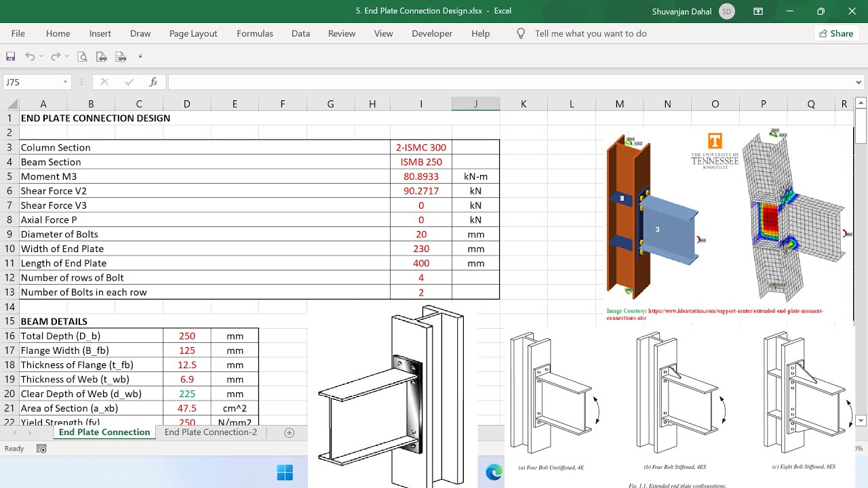This screenshot has height=488, width=868.
Task: Select the Diameter of Bolts label cell
Action: [205, 234]
